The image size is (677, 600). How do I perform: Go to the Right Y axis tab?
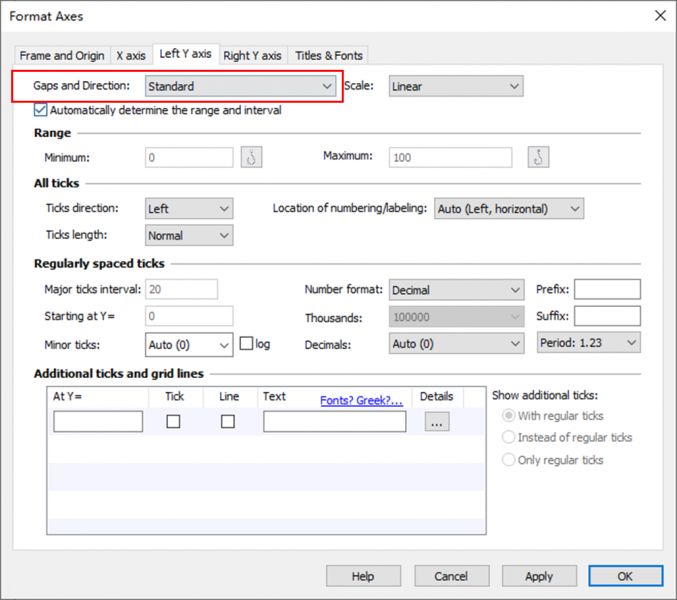(252, 55)
